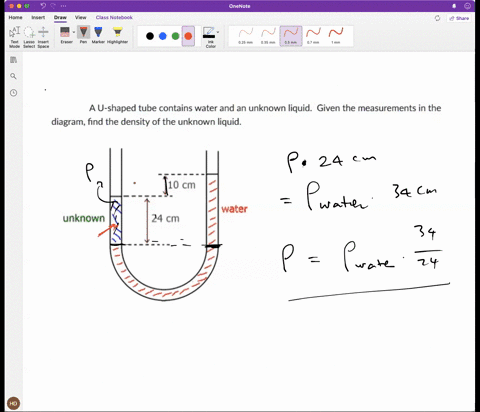Viewport: 480px width, 412px height.
Task: Open the Eraser options dropdown arrow
Action: tap(74, 32)
